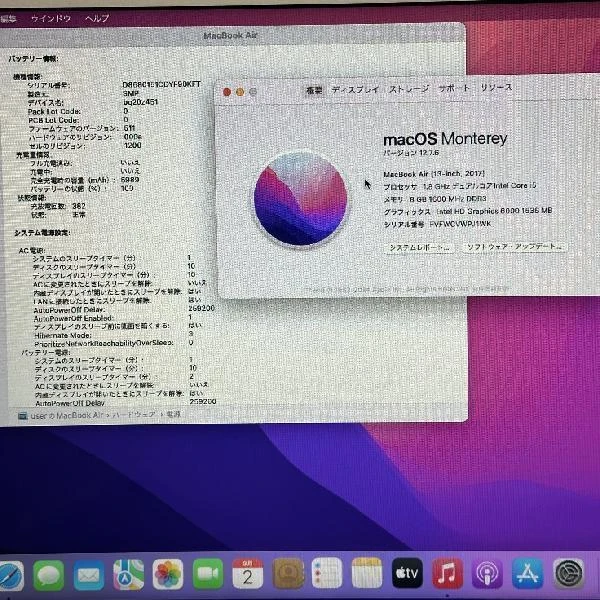Viewport: 600px width, 600px height.
Task: Click the 完全充電時の容量 (mAh) value 6989
Action: click(x=130, y=179)
